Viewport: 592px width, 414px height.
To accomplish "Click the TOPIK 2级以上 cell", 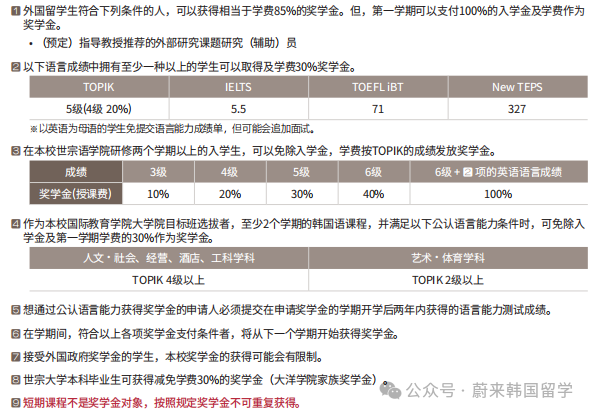I will pyautogui.click(x=448, y=280).
